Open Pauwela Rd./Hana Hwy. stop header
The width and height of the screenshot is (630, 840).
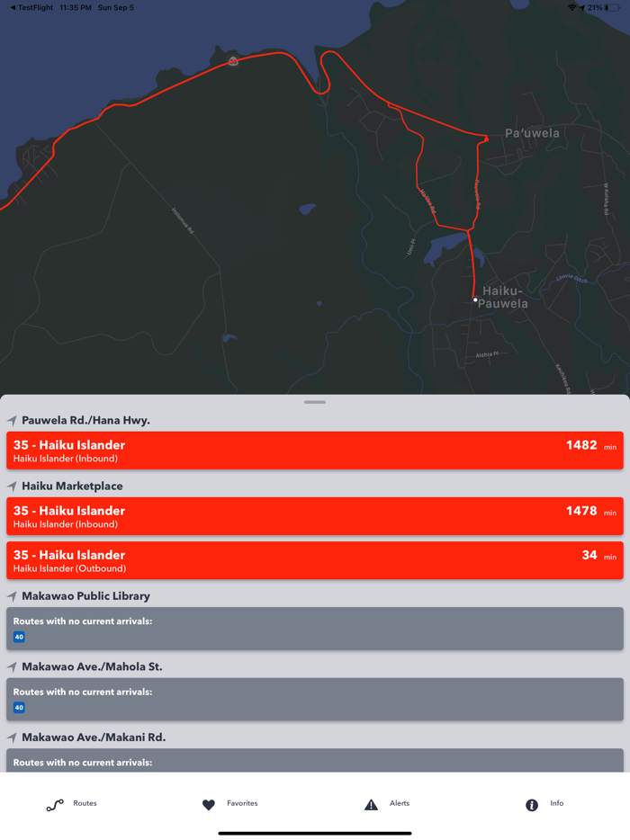[x=85, y=421]
